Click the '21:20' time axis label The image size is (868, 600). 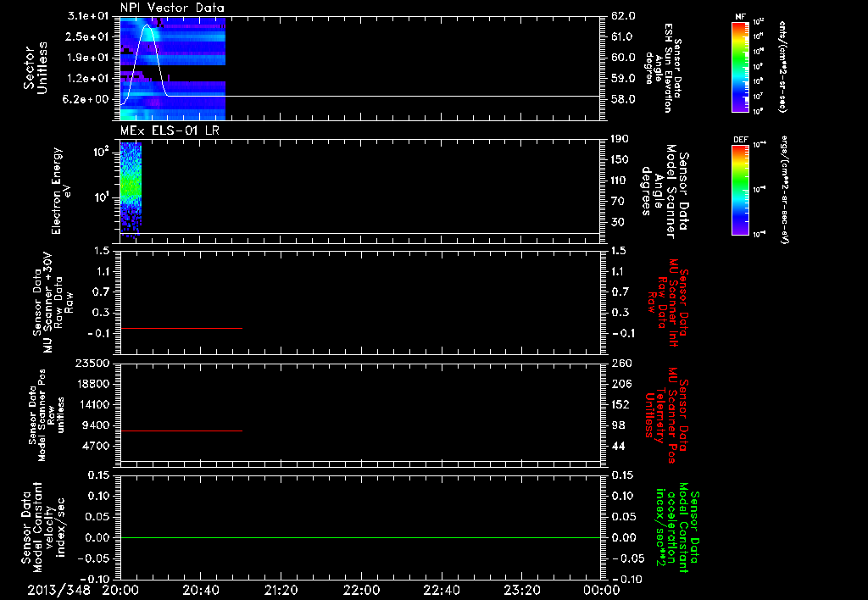(x=281, y=590)
